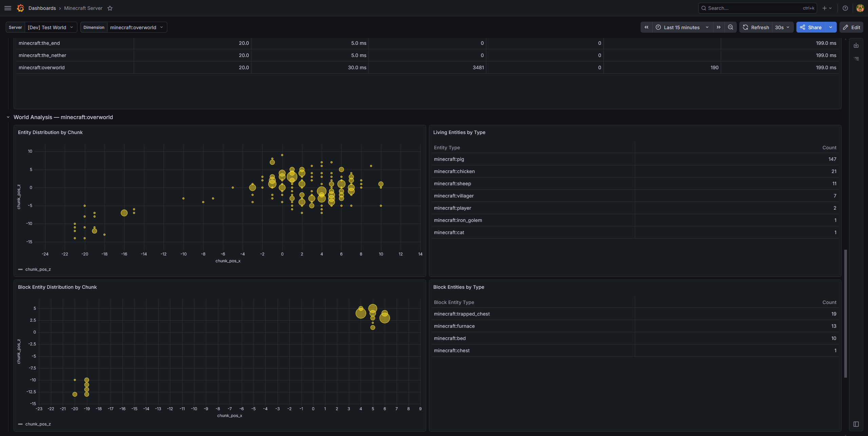Image resolution: width=868 pixels, height=436 pixels.
Task: Star the Minecraft Server dashboard
Action: pyautogui.click(x=110, y=8)
